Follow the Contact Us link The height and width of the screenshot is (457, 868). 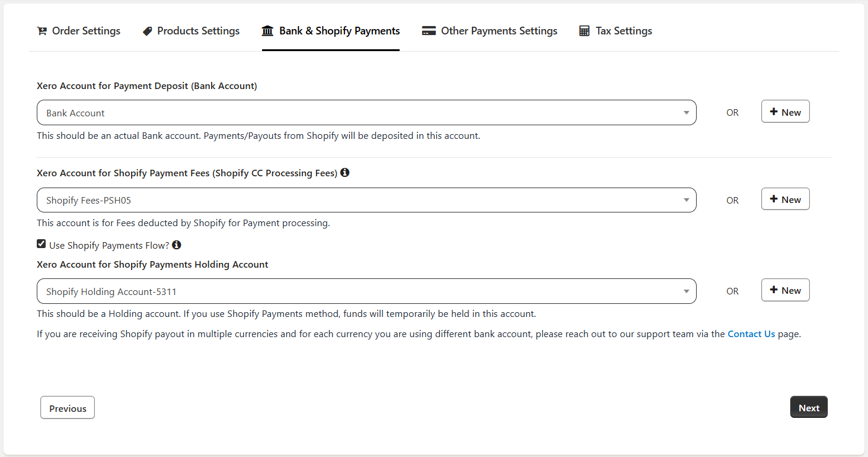click(x=751, y=334)
